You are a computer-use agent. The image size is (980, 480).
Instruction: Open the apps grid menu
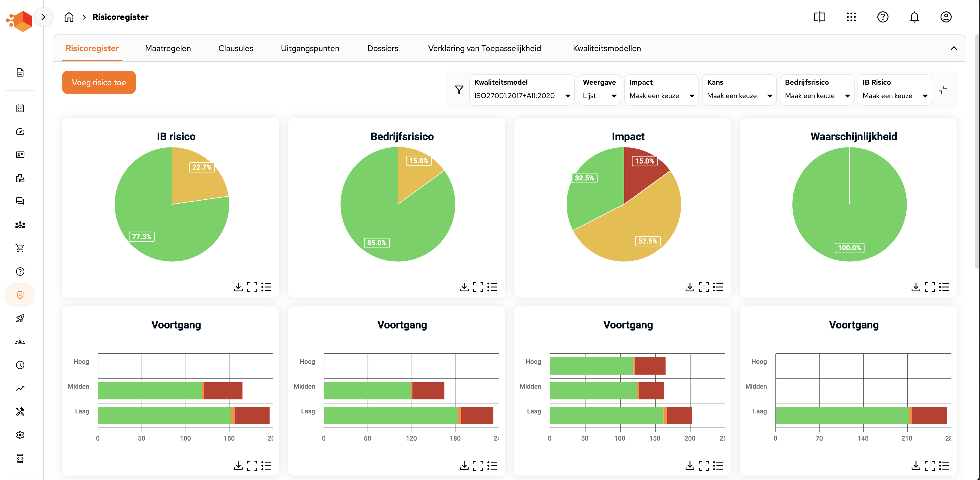851,17
